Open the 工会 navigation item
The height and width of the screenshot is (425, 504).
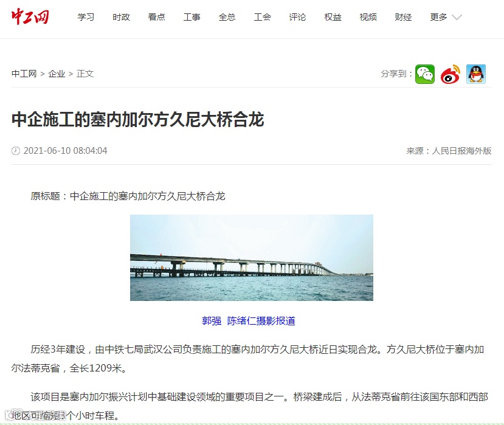262,17
